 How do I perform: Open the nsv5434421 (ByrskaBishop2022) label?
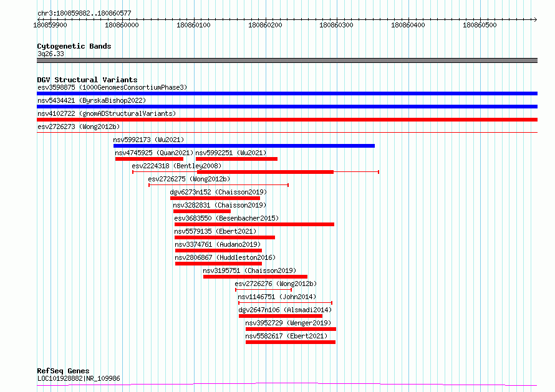[92, 100]
